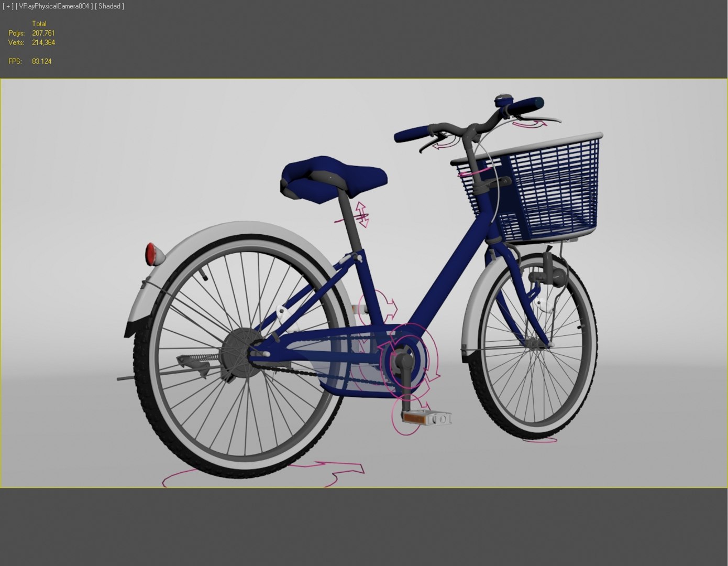Select the pink seat height arrow control
Image resolution: width=728 pixels, height=566 pixels.
[361, 214]
